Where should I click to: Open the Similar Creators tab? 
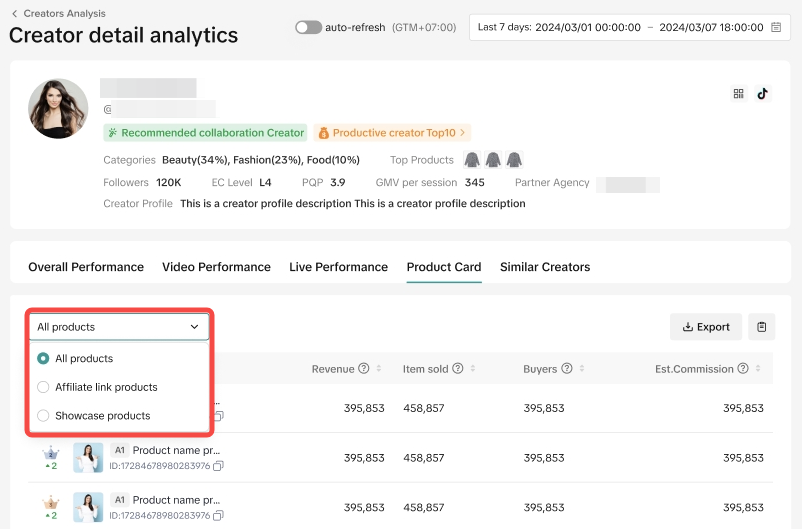(544, 267)
